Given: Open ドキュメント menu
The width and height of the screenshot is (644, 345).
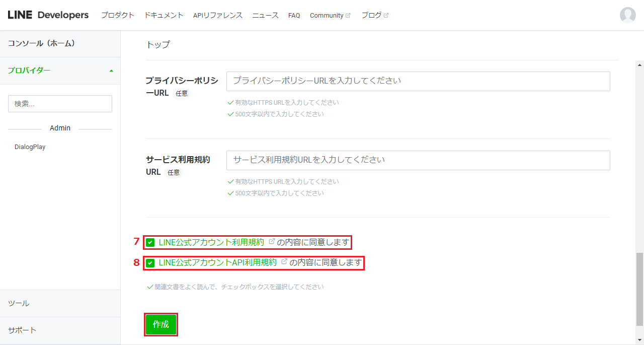Looking at the screenshot, I should click(164, 15).
